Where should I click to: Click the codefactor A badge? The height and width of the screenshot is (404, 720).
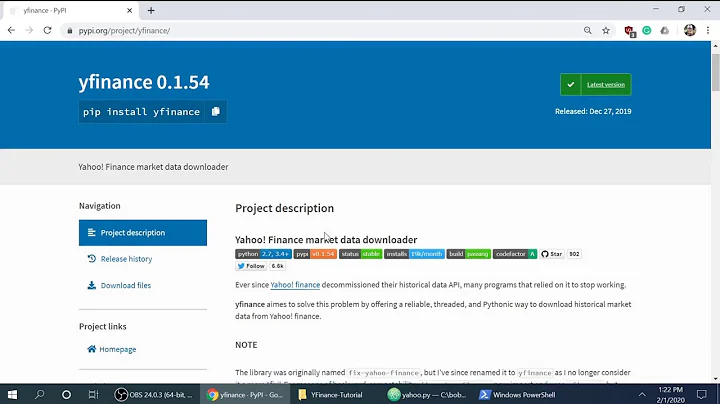point(515,254)
